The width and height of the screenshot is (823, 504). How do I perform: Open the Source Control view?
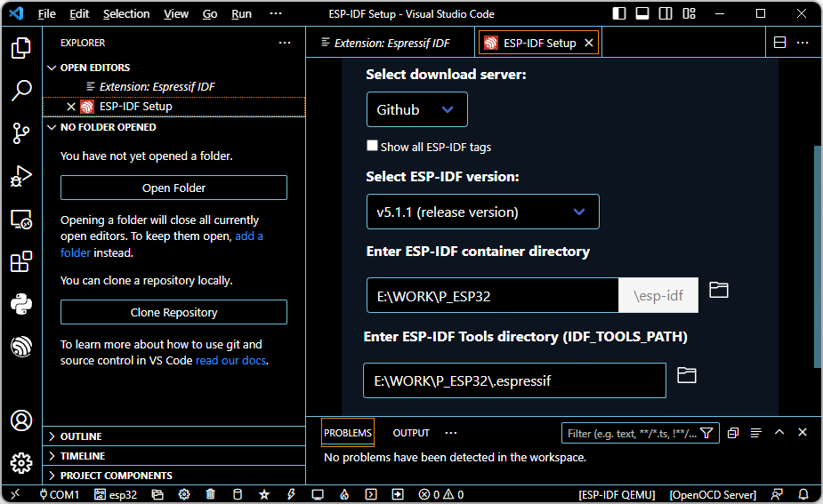pos(21,133)
